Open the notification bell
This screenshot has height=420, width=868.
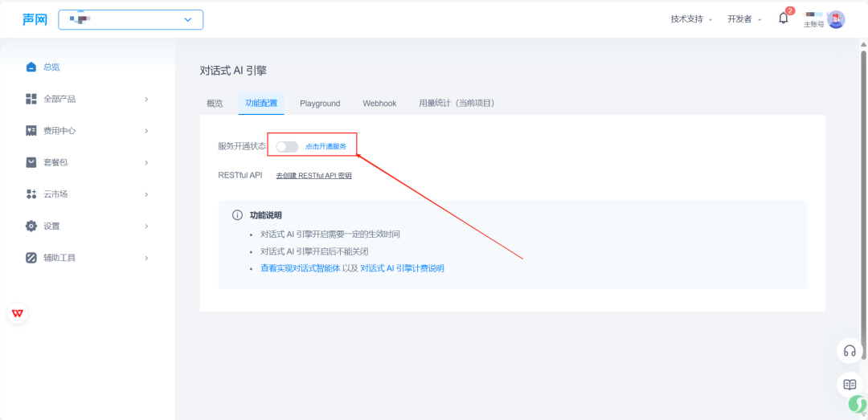pyautogui.click(x=784, y=18)
